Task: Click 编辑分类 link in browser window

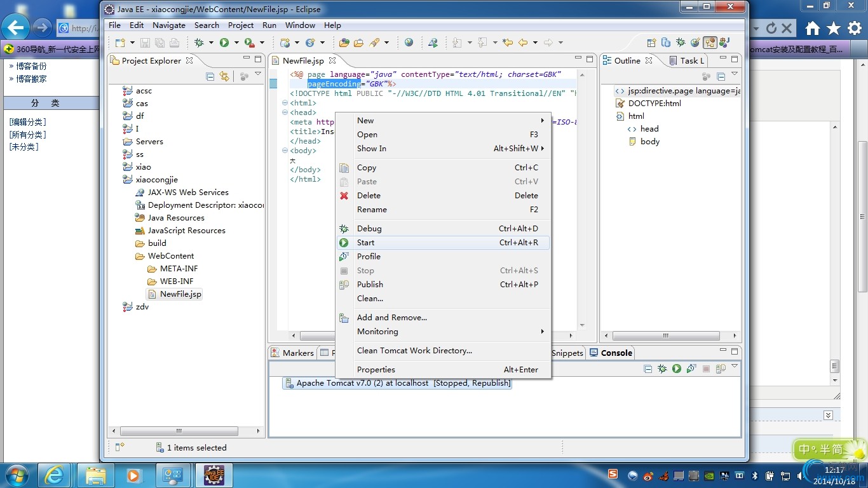Action: [x=27, y=122]
